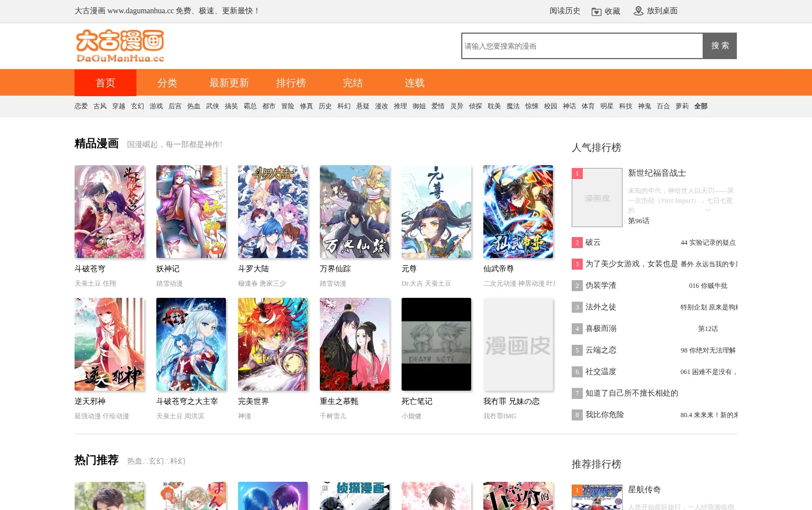Viewport: 812px width, 510px height.
Task: Click 星航传奇 cover in 推荐排行榜
Action: pyautogui.click(x=597, y=497)
